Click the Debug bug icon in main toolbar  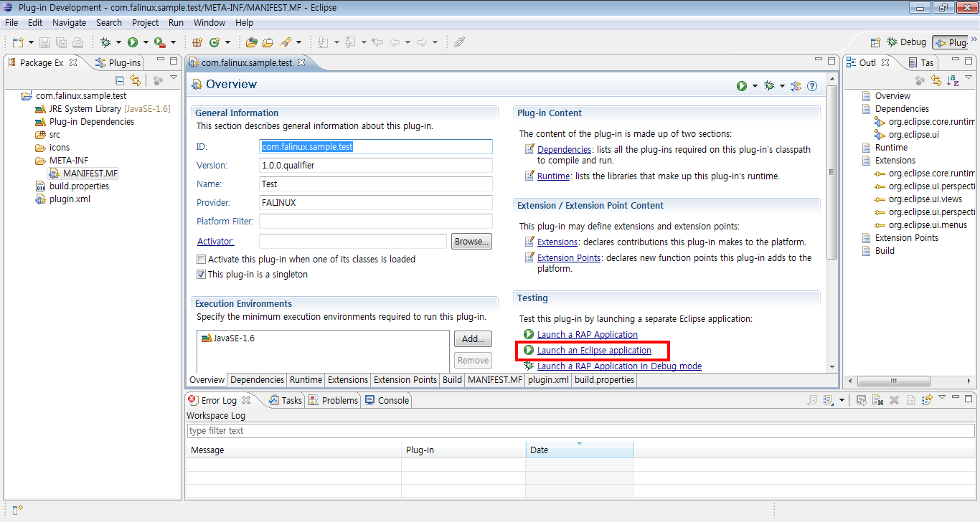[105, 42]
